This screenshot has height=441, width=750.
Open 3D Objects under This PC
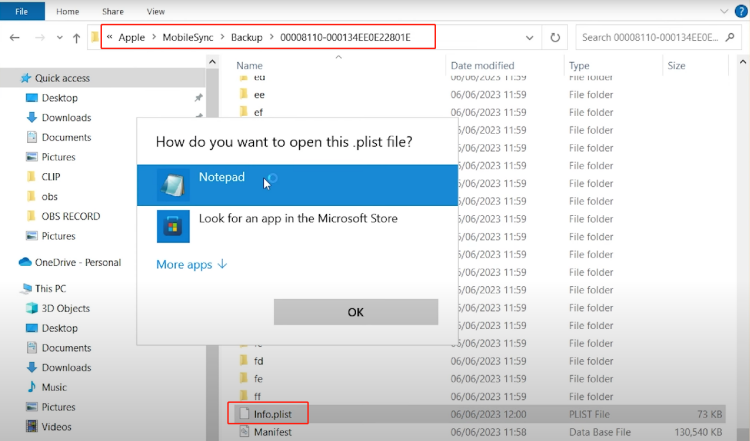66,308
